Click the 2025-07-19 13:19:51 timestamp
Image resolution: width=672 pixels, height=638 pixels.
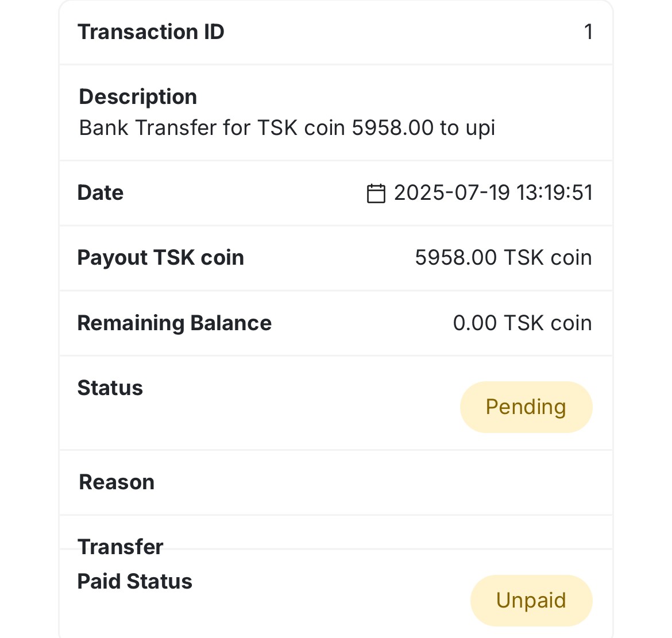point(493,193)
